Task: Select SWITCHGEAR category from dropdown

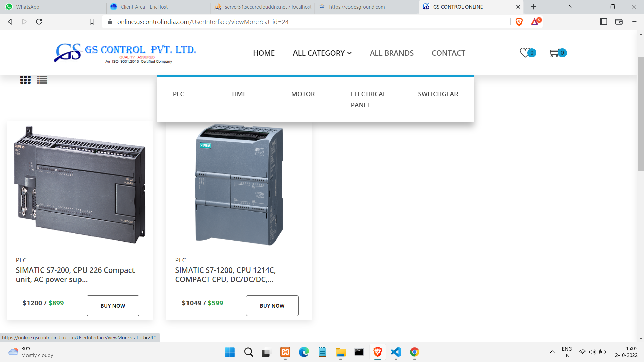Action: [x=438, y=94]
